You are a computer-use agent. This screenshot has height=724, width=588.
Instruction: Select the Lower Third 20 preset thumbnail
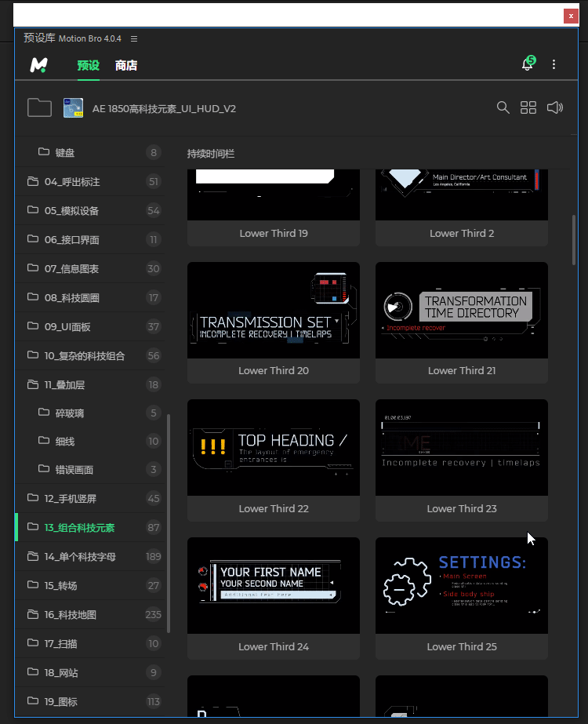pos(274,311)
